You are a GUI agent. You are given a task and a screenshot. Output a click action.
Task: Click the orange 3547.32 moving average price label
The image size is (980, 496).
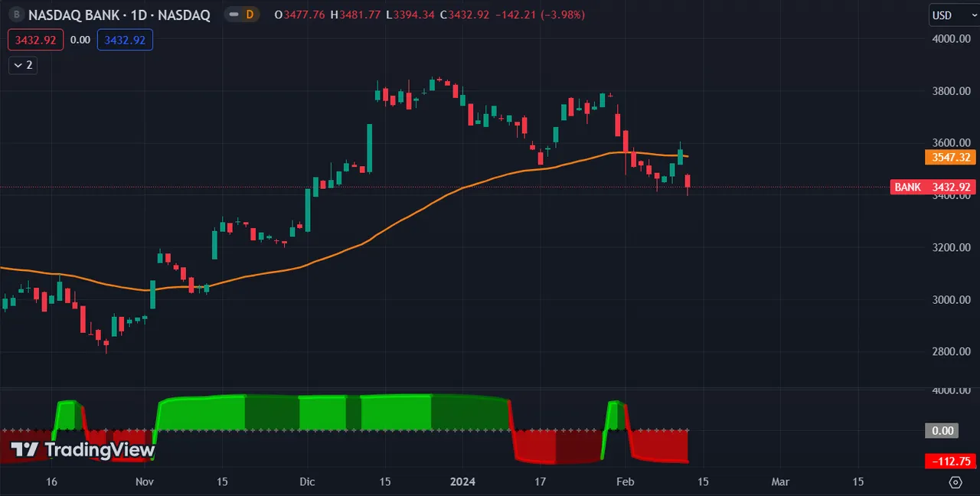(x=949, y=157)
